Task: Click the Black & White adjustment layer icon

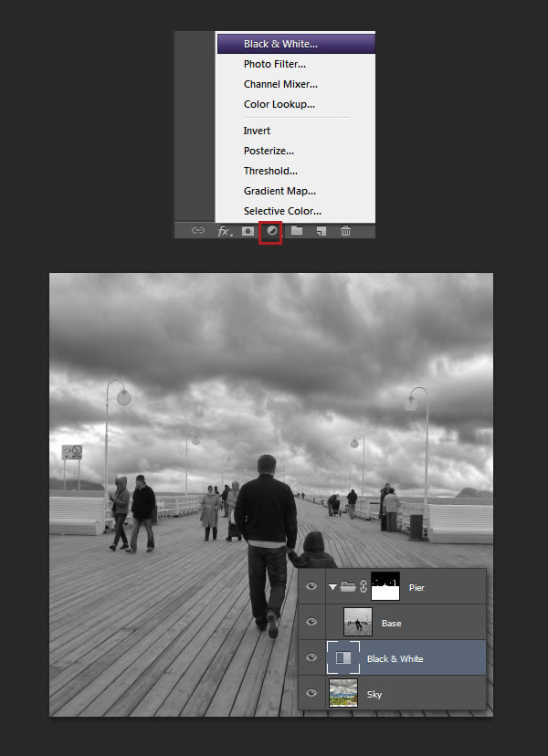Action: (x=343, y=657)
